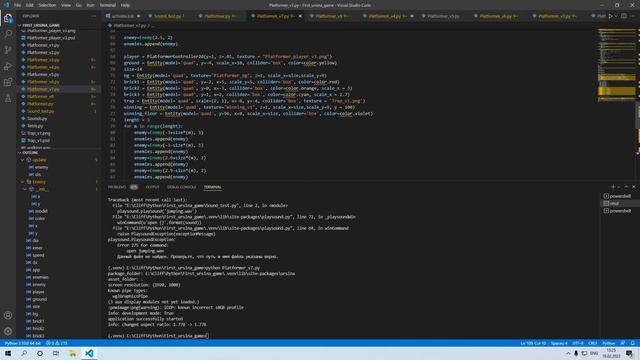Open Sound_test.py in Explorer file list
This screenshot has height=360, width=640.
point(40,111)
